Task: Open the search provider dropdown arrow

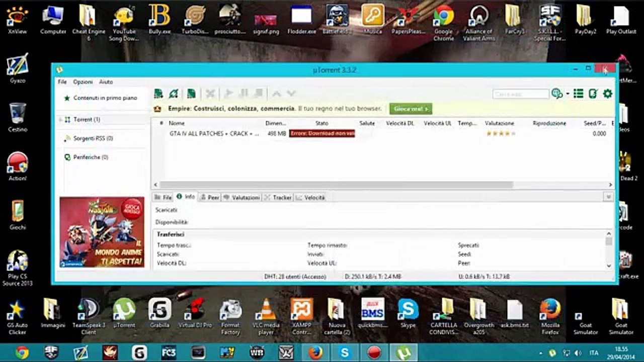Action: pyautogui.click(x=568, y=94)
